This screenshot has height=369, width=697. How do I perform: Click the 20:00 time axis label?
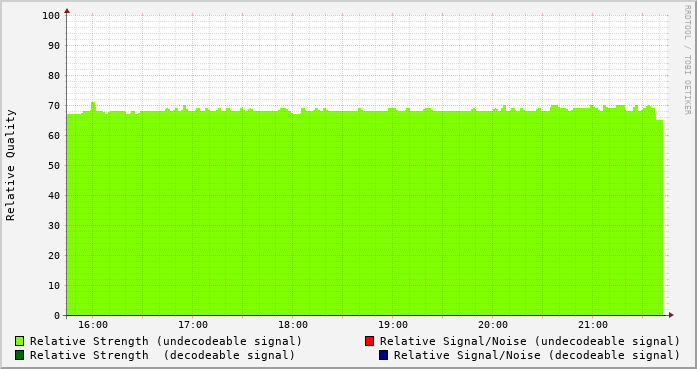tap(493, 325)
